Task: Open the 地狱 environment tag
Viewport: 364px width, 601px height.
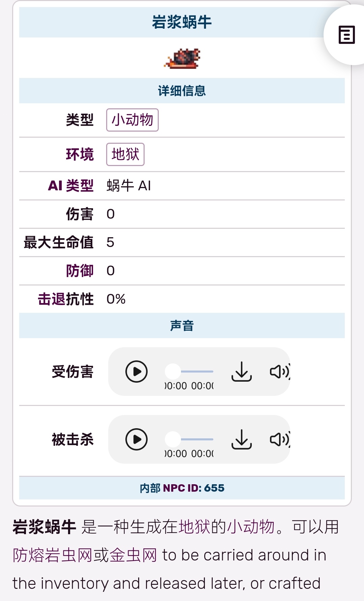Action: pyautogui.click(x=125, y=155)
